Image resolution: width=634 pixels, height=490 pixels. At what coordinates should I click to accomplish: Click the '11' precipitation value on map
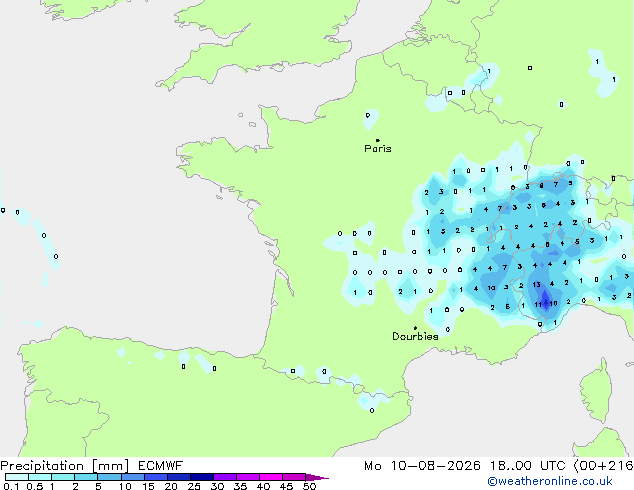(538, 304)
